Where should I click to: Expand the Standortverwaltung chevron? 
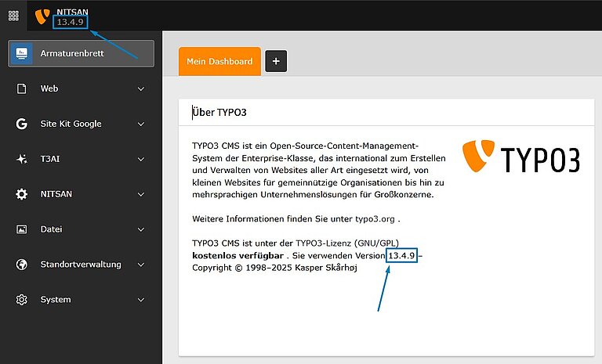point(141,265)
